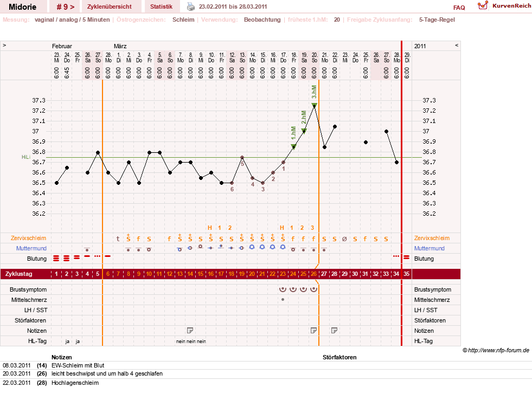Screen dimensions: 532x400
Task: Click the temperature point on cycle day 1
Action: tap(56, 183)
